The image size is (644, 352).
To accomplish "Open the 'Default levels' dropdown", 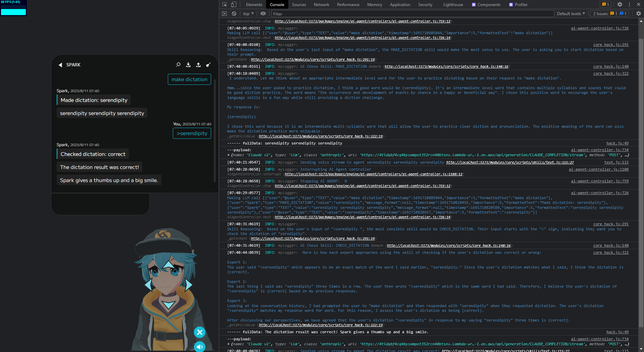I will [x=571, y=13].
